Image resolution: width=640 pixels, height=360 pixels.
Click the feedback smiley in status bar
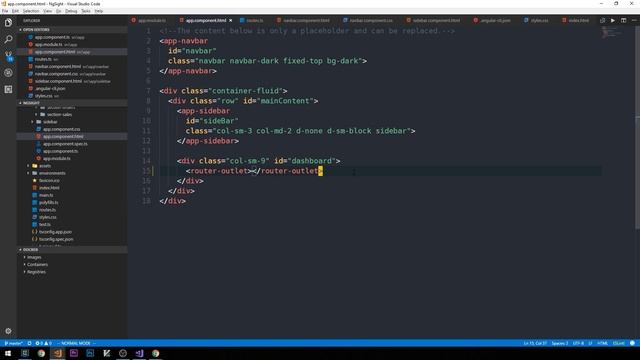(x=632, y=343)
